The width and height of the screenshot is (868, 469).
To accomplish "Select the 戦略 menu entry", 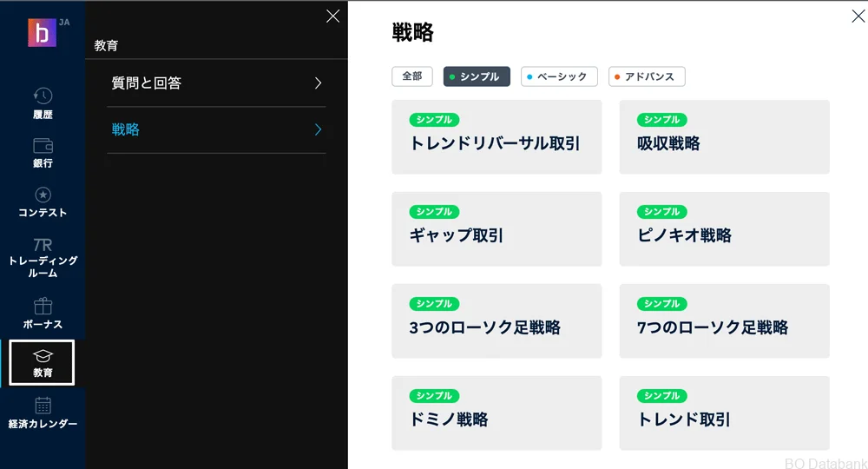I will [x=126, y=129].
